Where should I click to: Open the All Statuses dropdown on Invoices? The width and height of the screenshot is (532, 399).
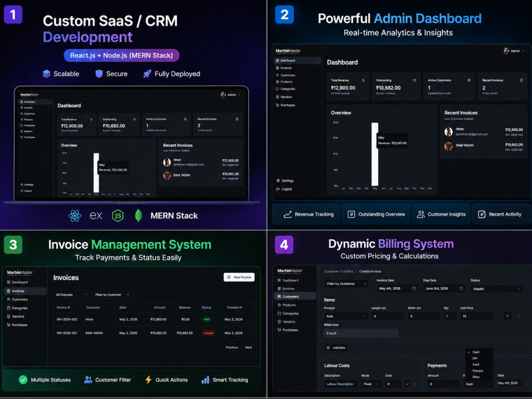click(x=72, y=295)
